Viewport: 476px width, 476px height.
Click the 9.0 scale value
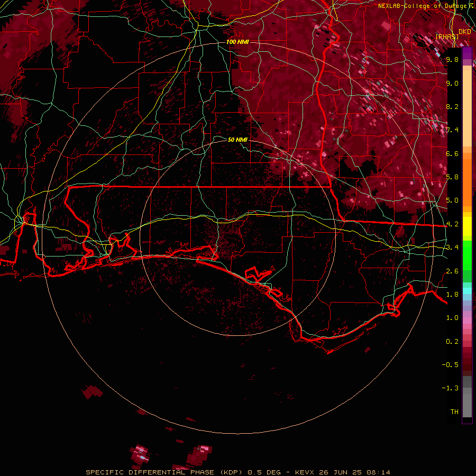point(452,83)
